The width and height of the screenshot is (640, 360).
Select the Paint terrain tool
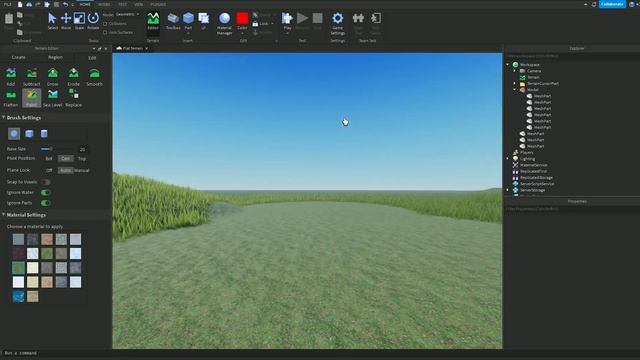[x=31, y=98]
